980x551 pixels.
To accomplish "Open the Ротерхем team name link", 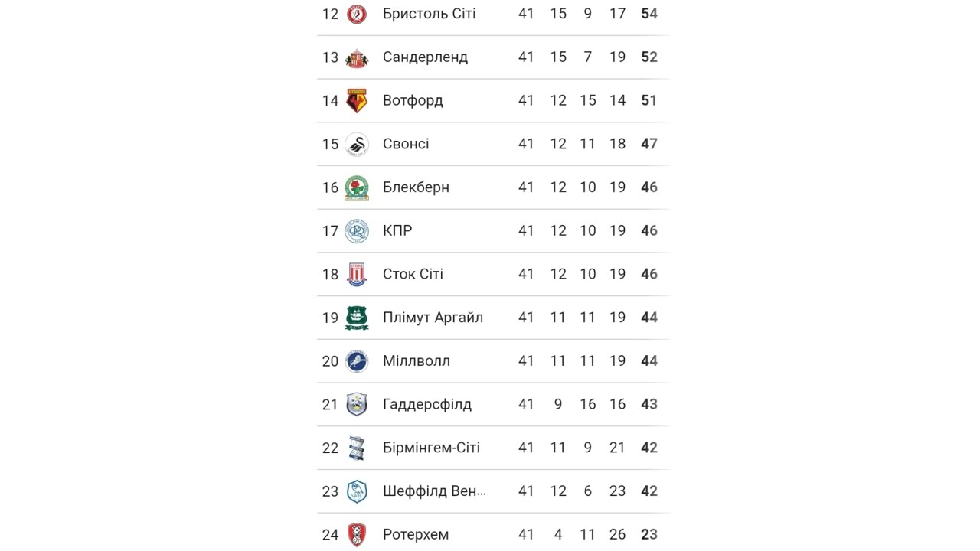I will coord(416,534).
